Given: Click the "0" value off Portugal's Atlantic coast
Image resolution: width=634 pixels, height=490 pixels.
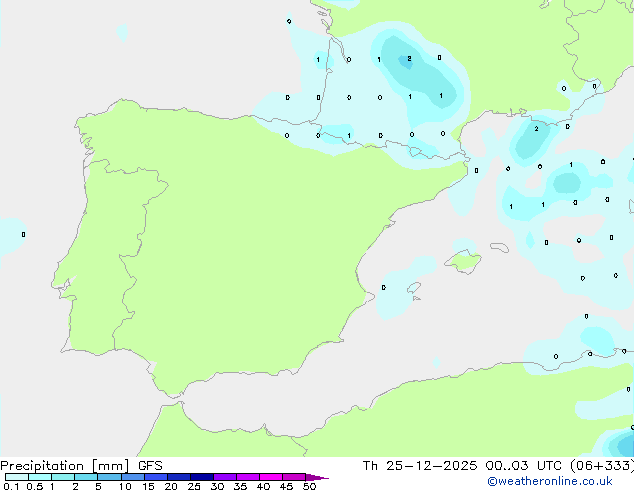Looking at the screenshot, I should tap(23, 234).
